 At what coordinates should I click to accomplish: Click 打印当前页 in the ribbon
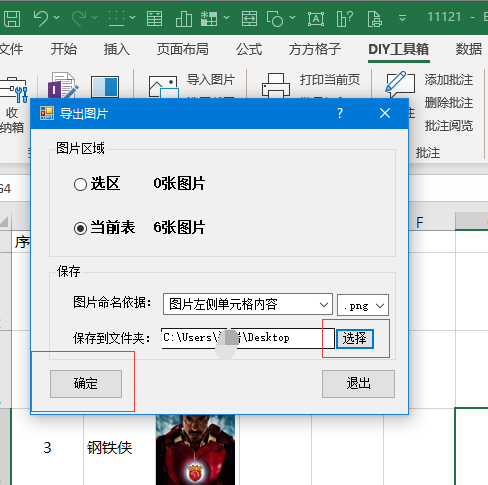click(330, 80)
